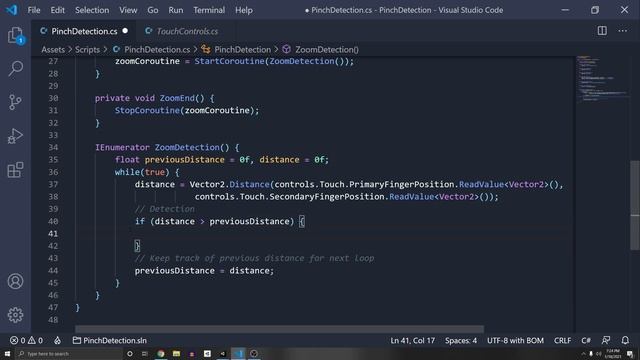Open the Selection menu
The image size is (640, 360).
pos(92,10)
